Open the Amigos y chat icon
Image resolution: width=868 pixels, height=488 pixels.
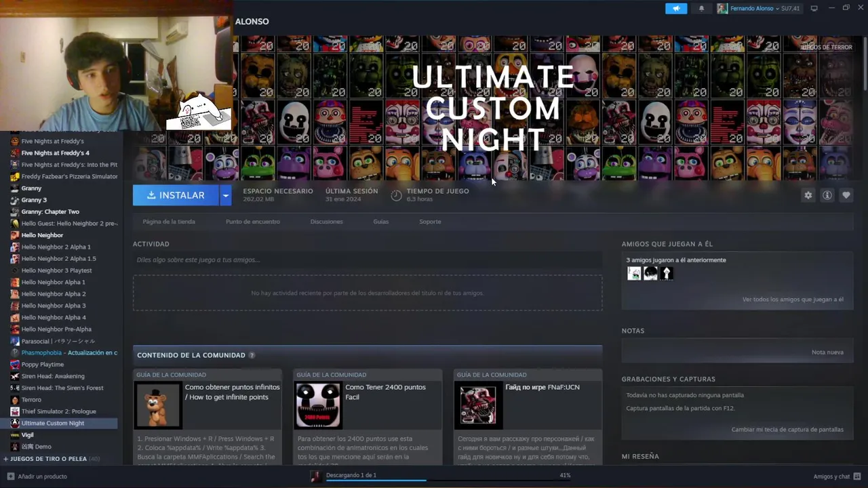857,476
